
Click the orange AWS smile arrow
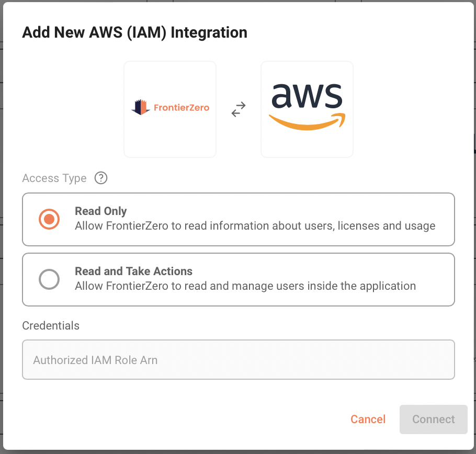tap(307, 122)
